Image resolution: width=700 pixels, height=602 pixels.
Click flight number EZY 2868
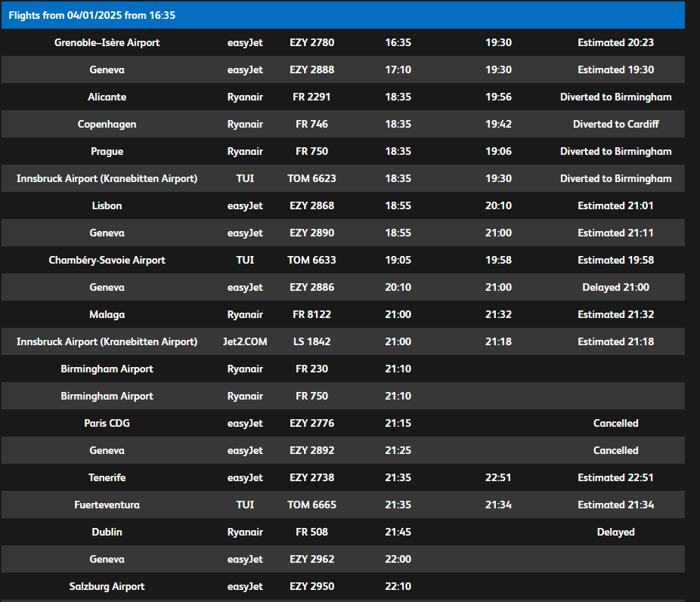click(x=311, y=205)
